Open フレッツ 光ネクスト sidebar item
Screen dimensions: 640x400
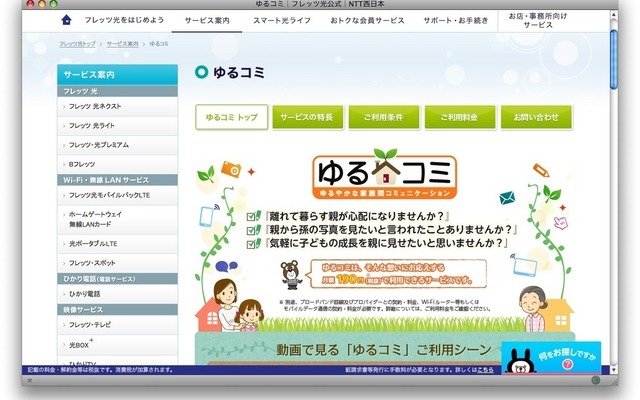tap(118, 107)
